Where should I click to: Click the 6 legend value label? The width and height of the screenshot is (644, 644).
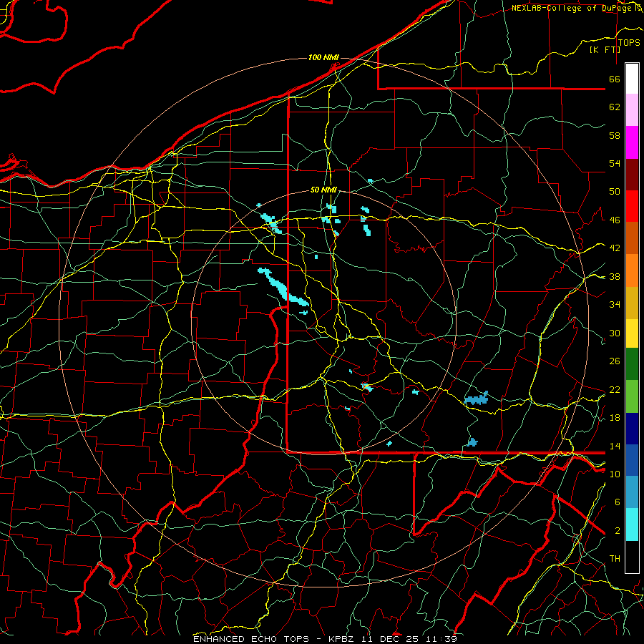click(617, 502)
